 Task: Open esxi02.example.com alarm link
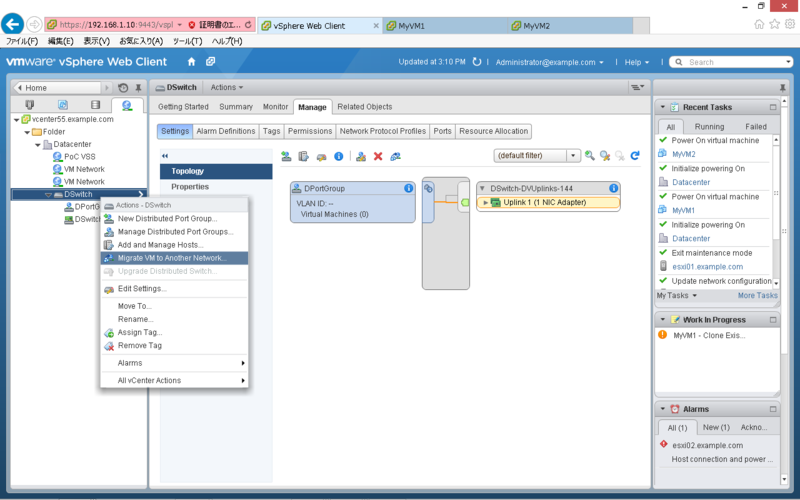click(707, 445)
